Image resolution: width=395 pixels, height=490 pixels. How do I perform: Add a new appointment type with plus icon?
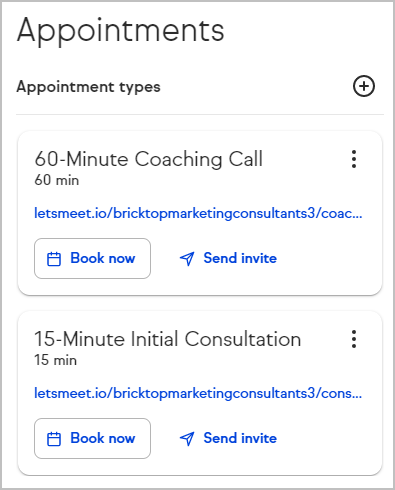(x=364, y=86)
